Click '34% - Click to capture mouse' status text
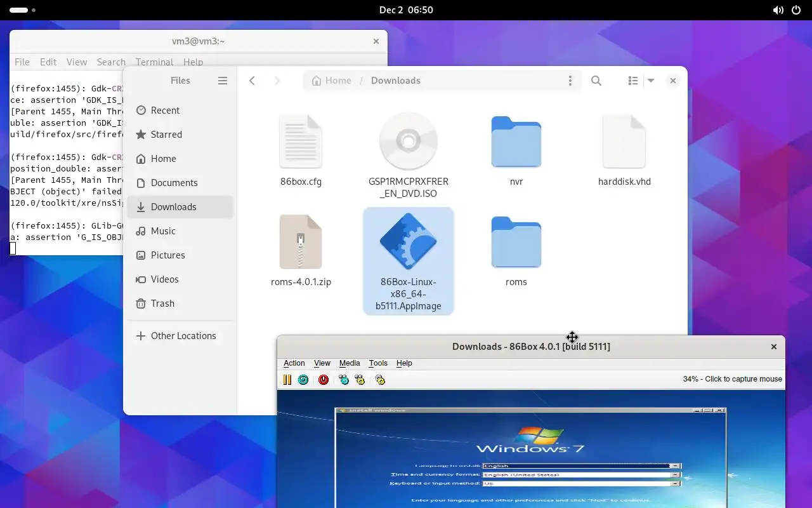This screenshot has height=508, width=812. [x=733, y=379]
